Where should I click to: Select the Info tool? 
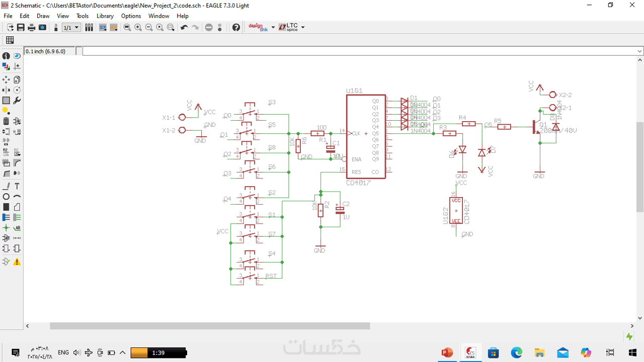coord(6,56)
